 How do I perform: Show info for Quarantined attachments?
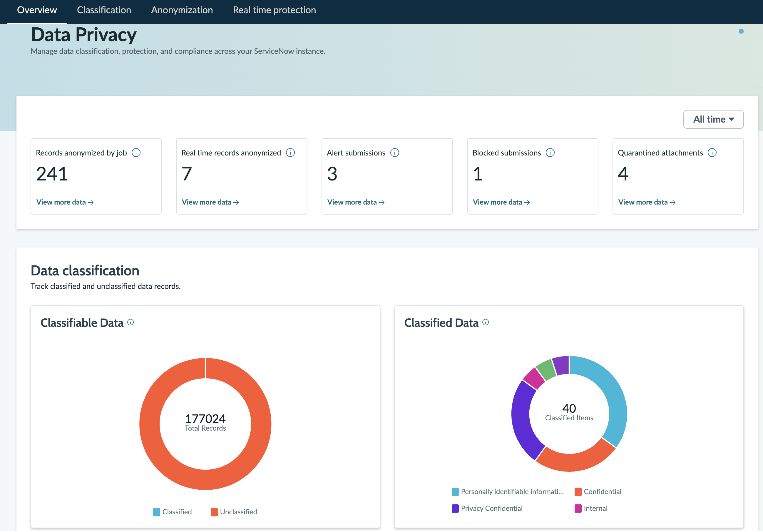[x=712, y=153]
